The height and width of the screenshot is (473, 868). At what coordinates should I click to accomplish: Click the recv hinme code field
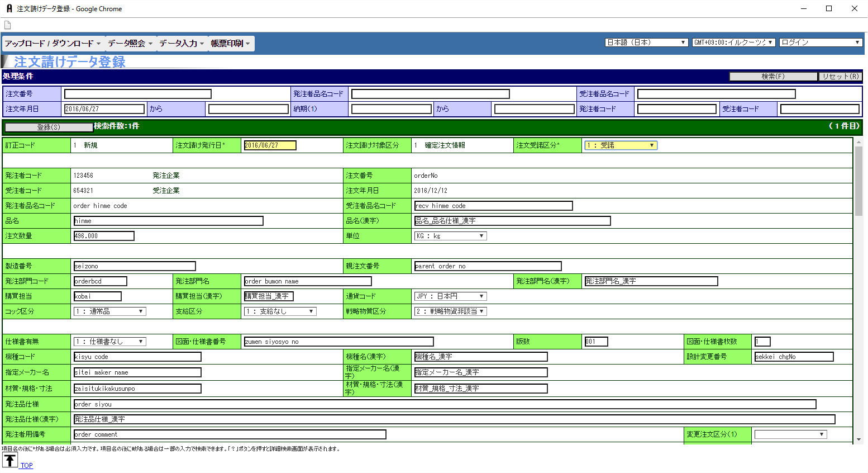pos(494,206)
